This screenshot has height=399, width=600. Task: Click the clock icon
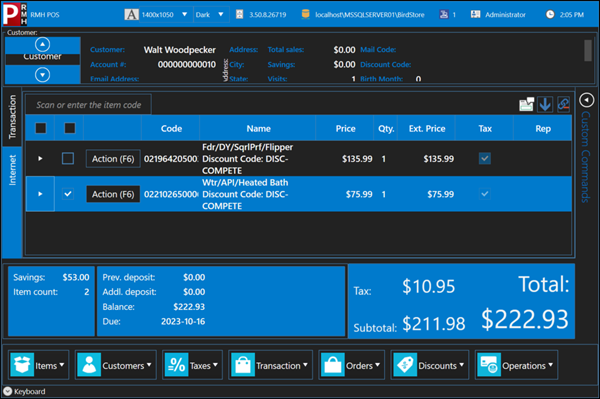(550, 15)
